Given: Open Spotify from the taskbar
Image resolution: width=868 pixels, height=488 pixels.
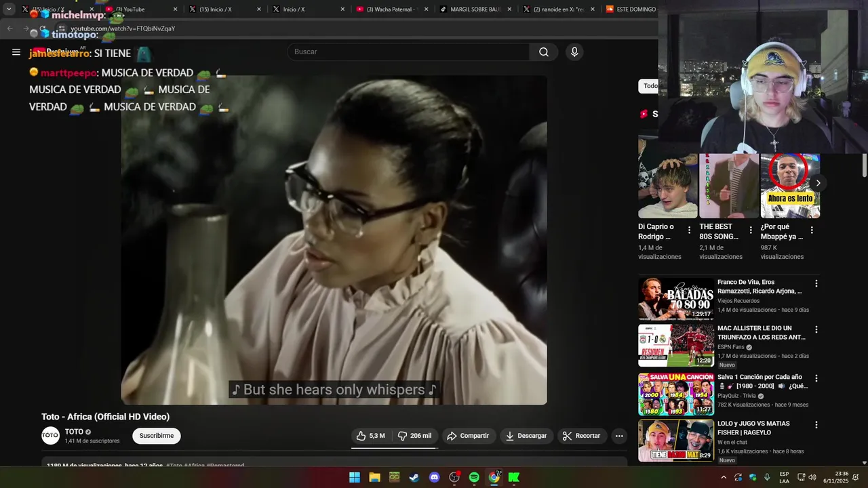Looking at the screenshot, I should [474, 477].
